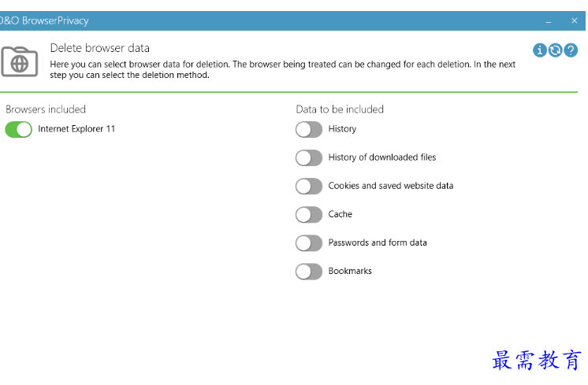Enable the History toggle switch
588x385 pixels.
(309, 130)
